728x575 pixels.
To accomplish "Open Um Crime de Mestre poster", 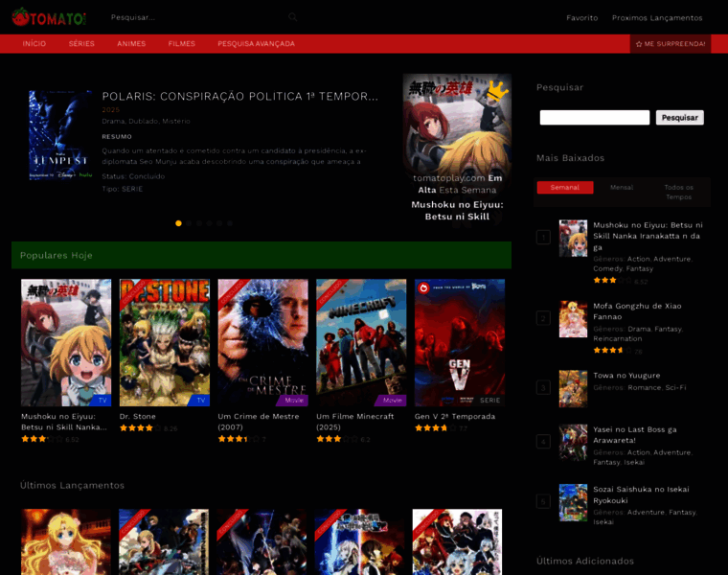I will [262, 343].
